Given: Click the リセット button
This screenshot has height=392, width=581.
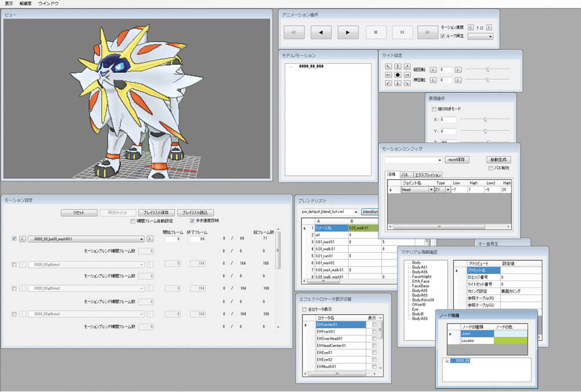Looking at the screenshot, I should point(79,213).
